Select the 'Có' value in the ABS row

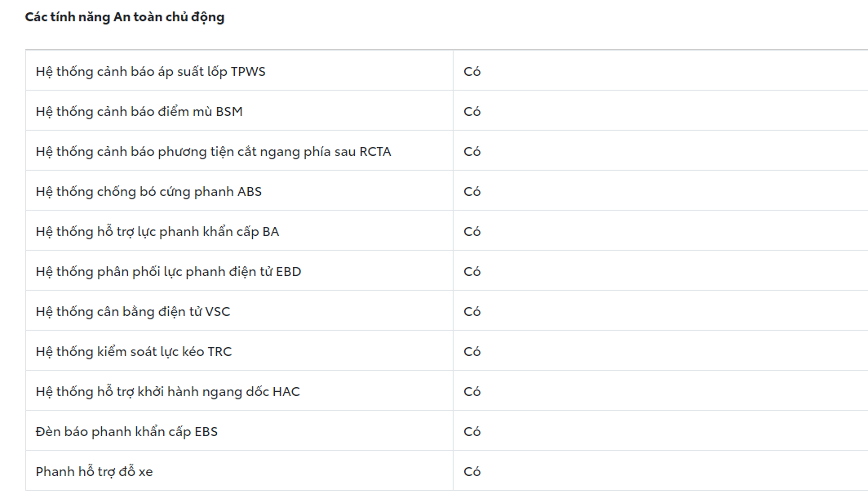[472, 191]
